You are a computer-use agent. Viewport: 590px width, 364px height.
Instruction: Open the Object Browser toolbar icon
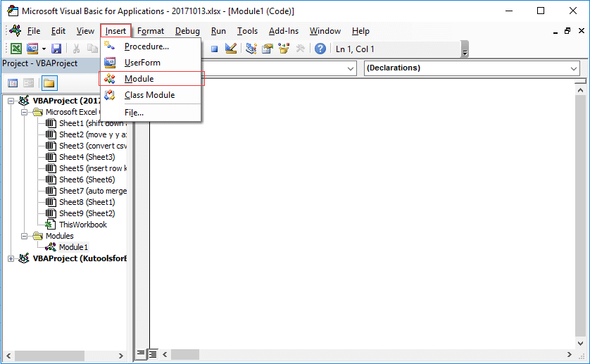[284, 49]
